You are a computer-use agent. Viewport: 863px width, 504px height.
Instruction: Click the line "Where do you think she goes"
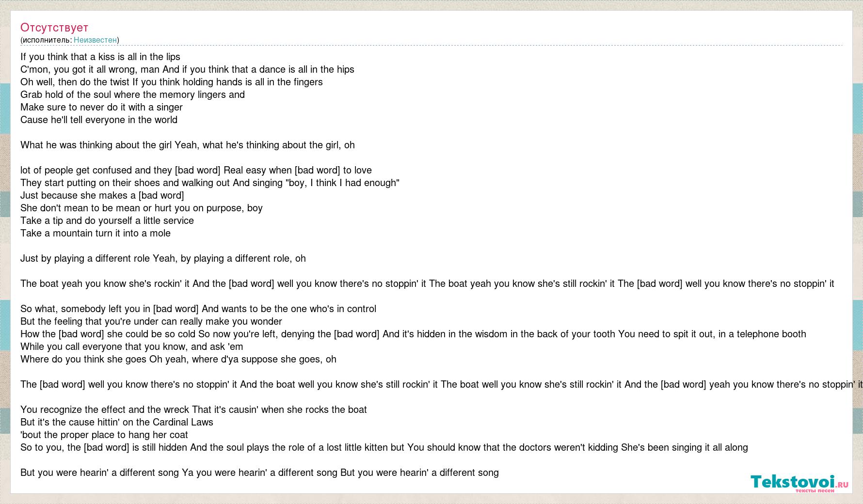(178, 359)
